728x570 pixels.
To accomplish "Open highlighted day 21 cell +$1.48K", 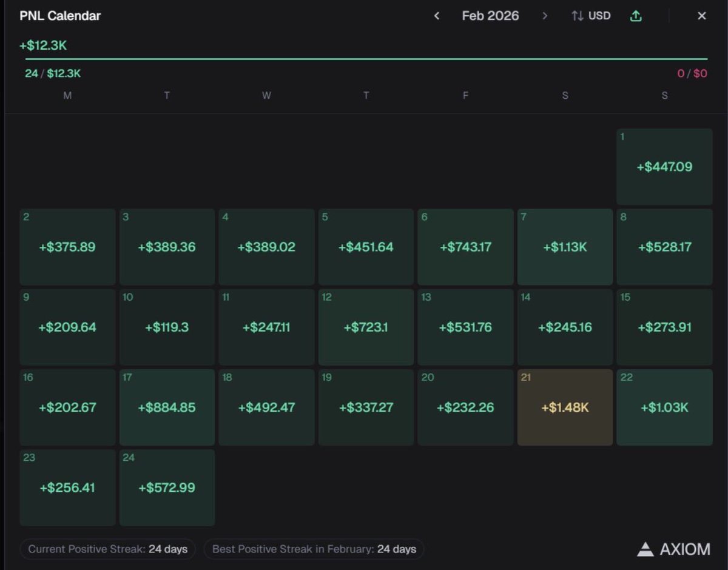I will pyautogui.click(x=565, y=407).
